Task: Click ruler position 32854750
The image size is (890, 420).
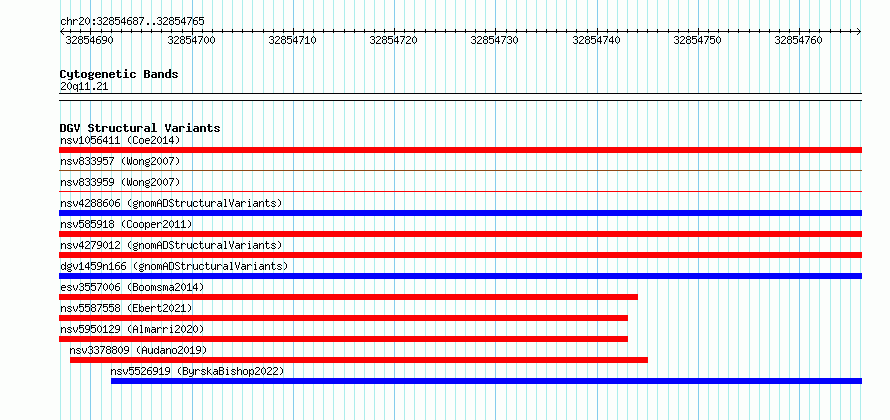Action: tap(697, 40)
